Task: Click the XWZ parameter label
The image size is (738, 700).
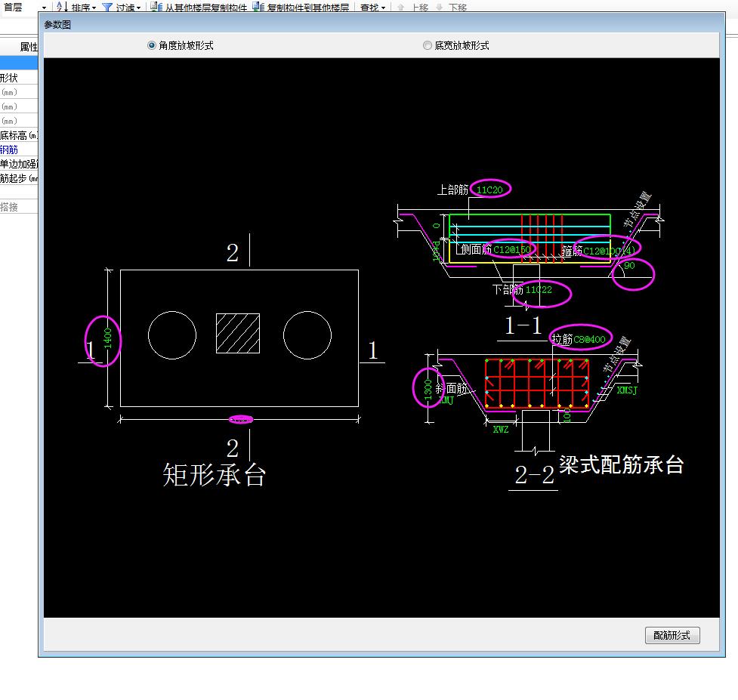Action: (x=501, y=429)
